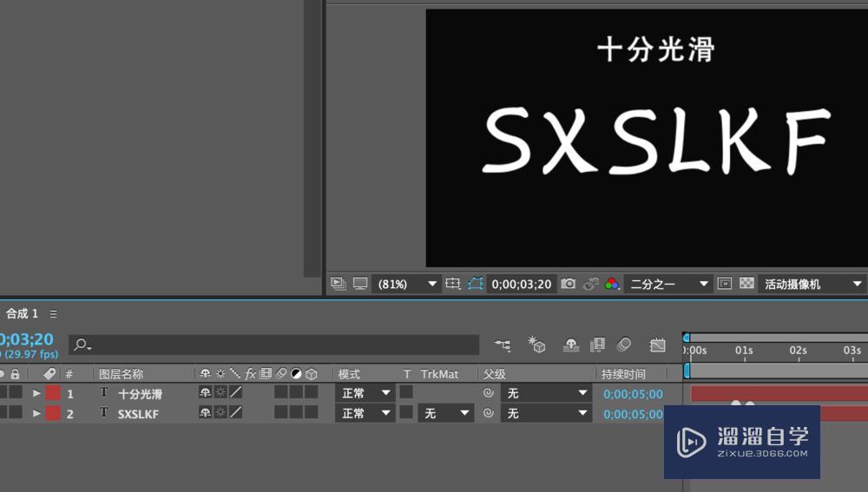Click parent pick whip spiral of layer SXSLKF
This screenshot has width=868, height=492.
(488, 413)
